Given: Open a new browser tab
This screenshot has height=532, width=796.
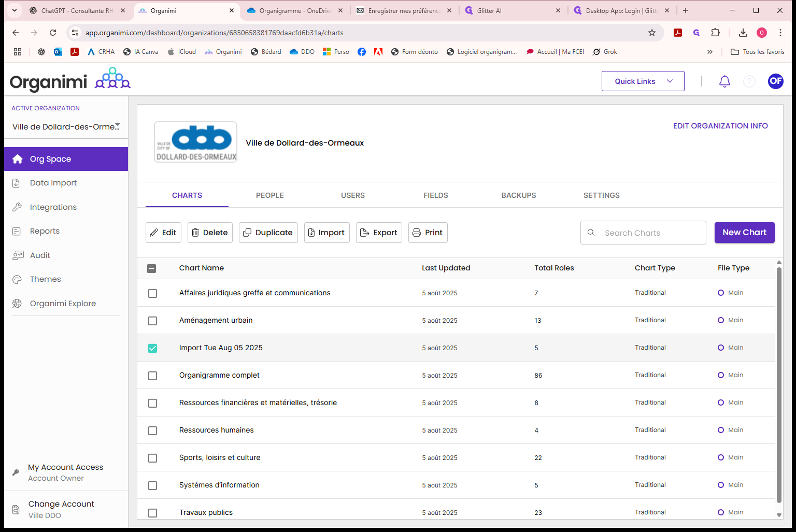Looking at the screenshot, I should (x=686, y=10).
